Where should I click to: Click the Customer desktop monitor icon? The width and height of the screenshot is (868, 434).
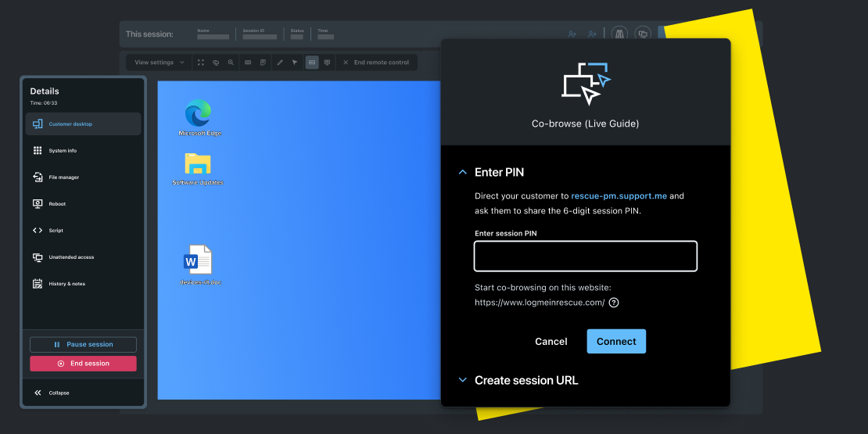tap(38, 124)
